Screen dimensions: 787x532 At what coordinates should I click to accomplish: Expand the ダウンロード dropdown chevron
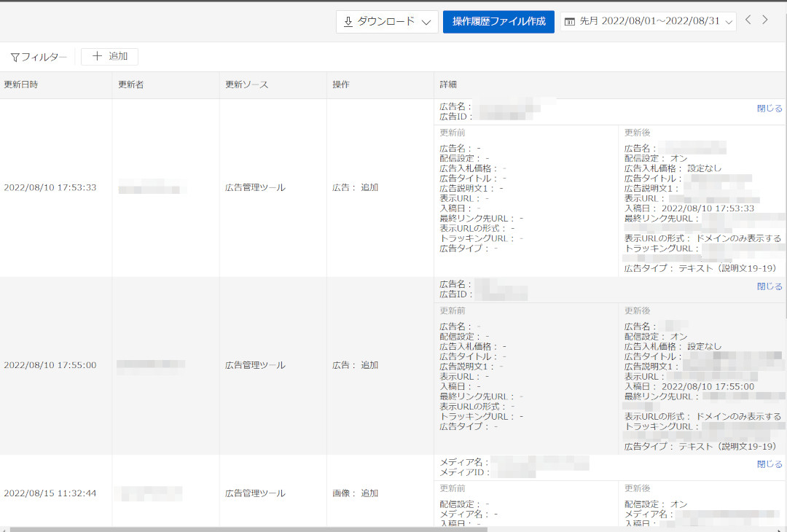click(x=427, y=22)
